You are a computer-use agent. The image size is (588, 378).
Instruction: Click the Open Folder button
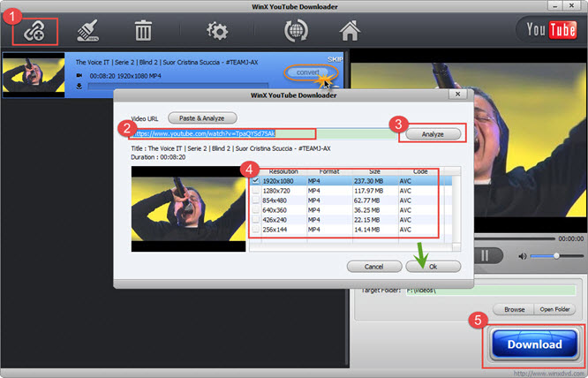pyautogui.click(x=554, y=309)
